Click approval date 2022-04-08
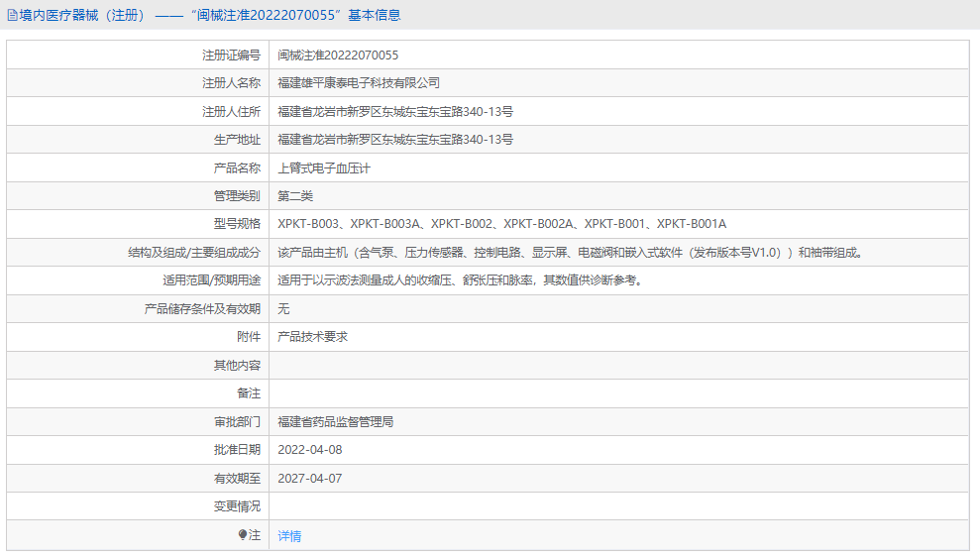Screen dimensions: 980x557 pos(309,450)
